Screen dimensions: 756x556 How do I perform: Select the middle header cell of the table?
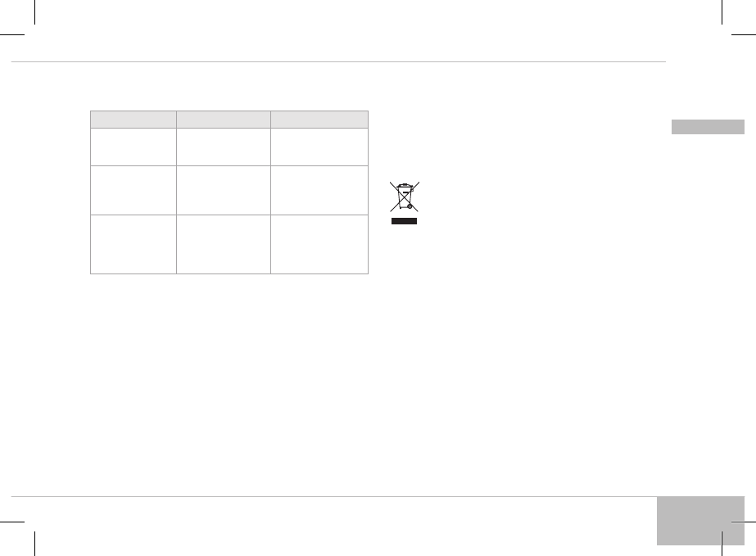(224, 119)
